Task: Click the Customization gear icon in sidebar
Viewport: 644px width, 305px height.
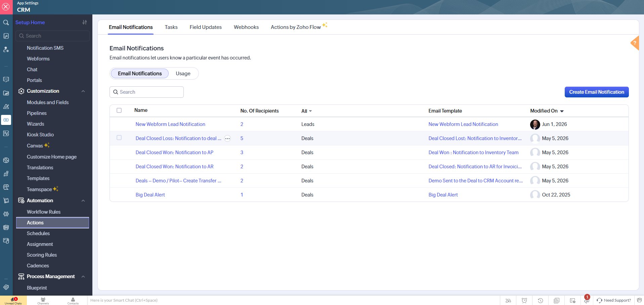Action: coord(21,91)
